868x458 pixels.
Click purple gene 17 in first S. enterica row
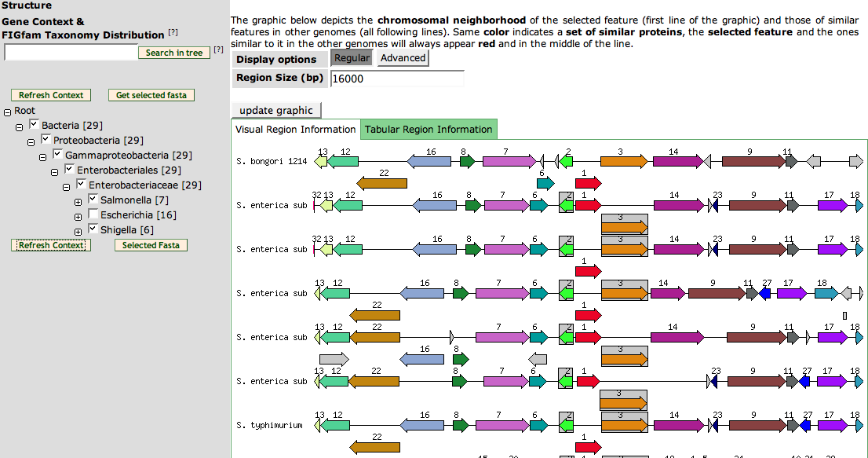[833, 206]
